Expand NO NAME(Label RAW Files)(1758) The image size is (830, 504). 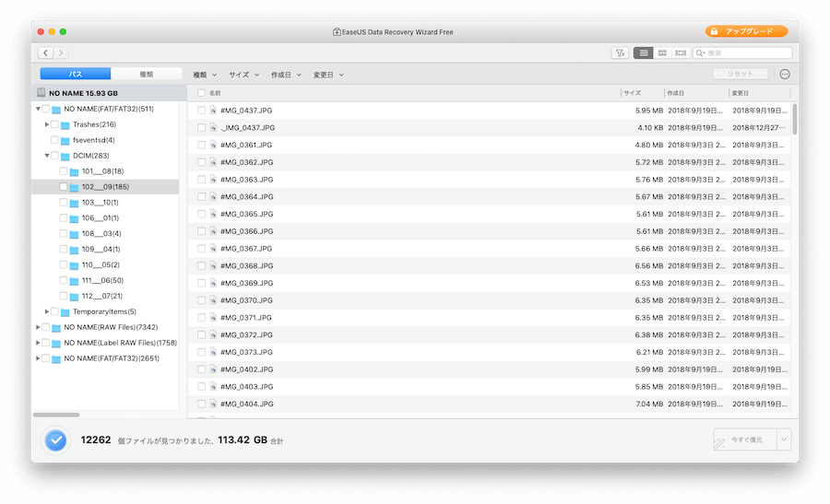tap(38, 343)
